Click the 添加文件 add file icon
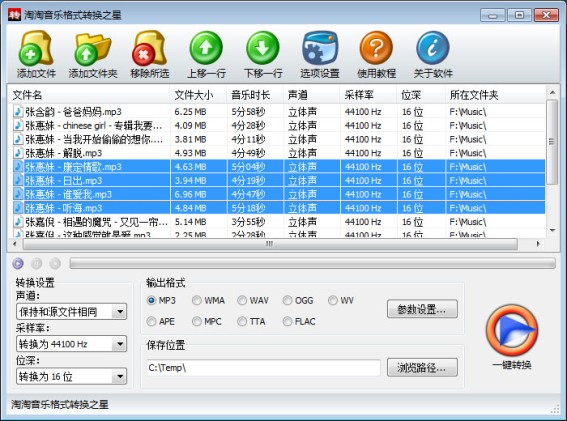 (x=36, y=54)
